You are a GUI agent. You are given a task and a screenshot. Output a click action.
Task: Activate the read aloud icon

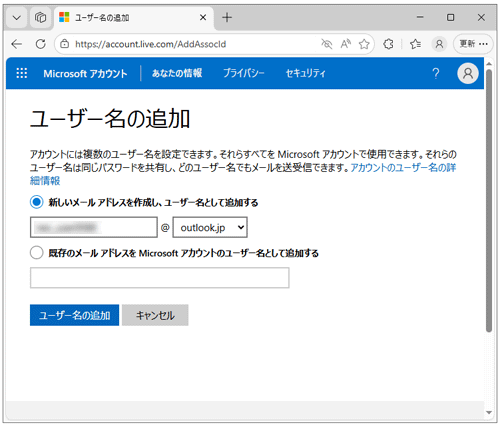pyautogui.click(x=346, y=44)
